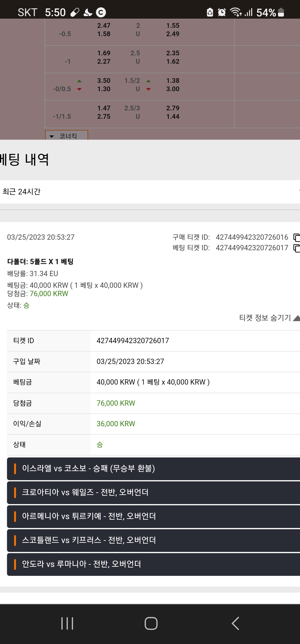This screenshot has height=644, width=300.
Task: Open the recent apps button
Action: click(67, 623)
